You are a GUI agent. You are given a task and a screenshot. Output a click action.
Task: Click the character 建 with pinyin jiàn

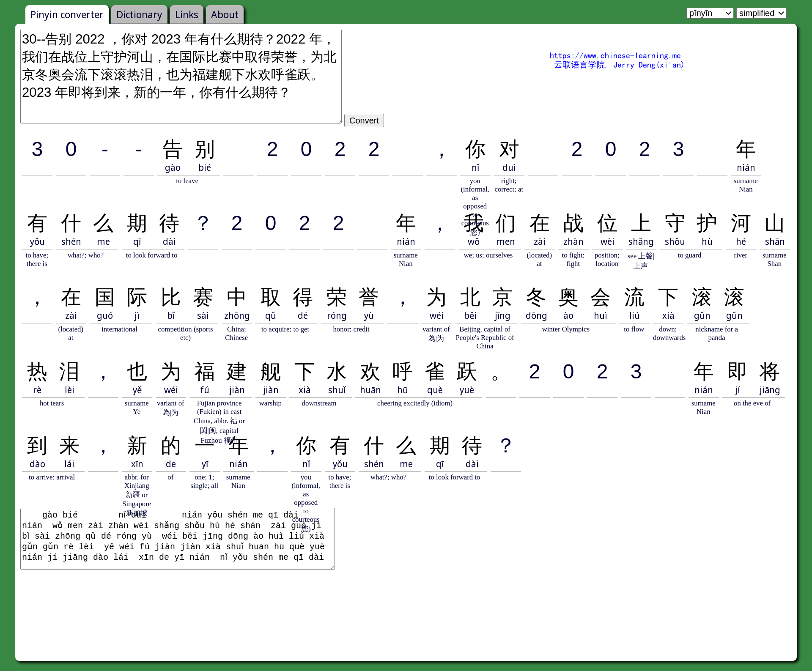pyautogui.click(x=237, y=372)
